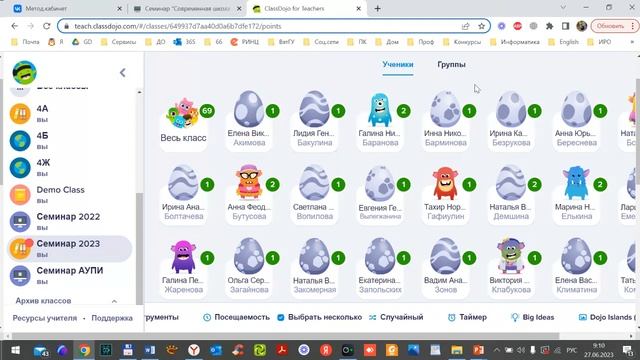
Task: Toggle Выбрать несколько checkbox
Action: point(281,318)
